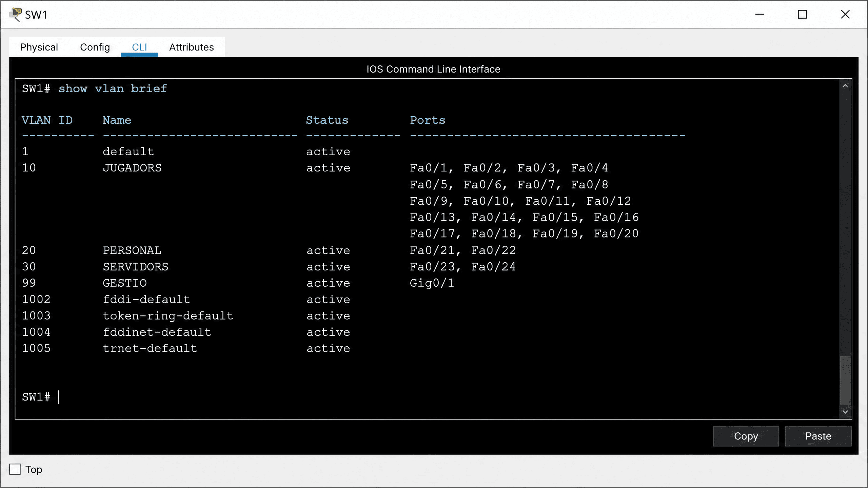
Task: Click the 'fddinet-default' VLAN name
Action: [x=157, y=332]
